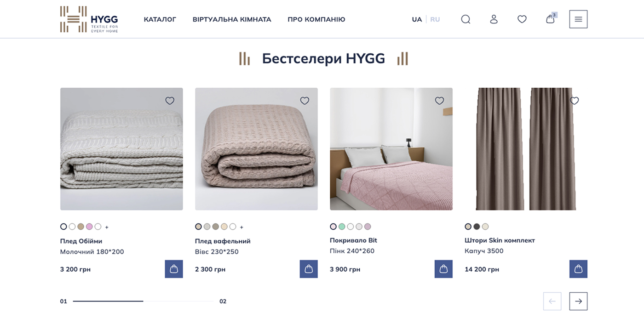Expand more colors for Плед вафельний
The height and width of the screenshot is (318, 644).
241,227
